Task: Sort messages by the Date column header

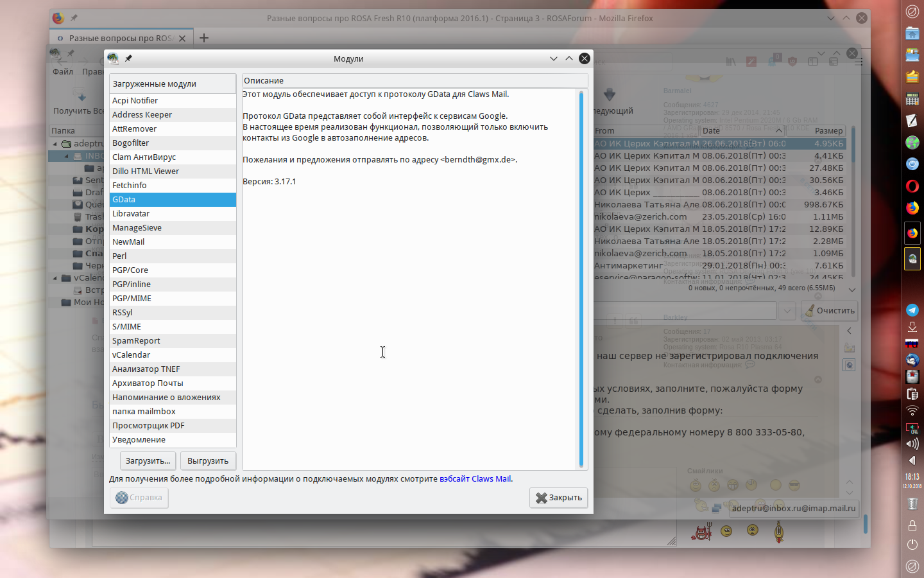Action: (x=743, y=131)
